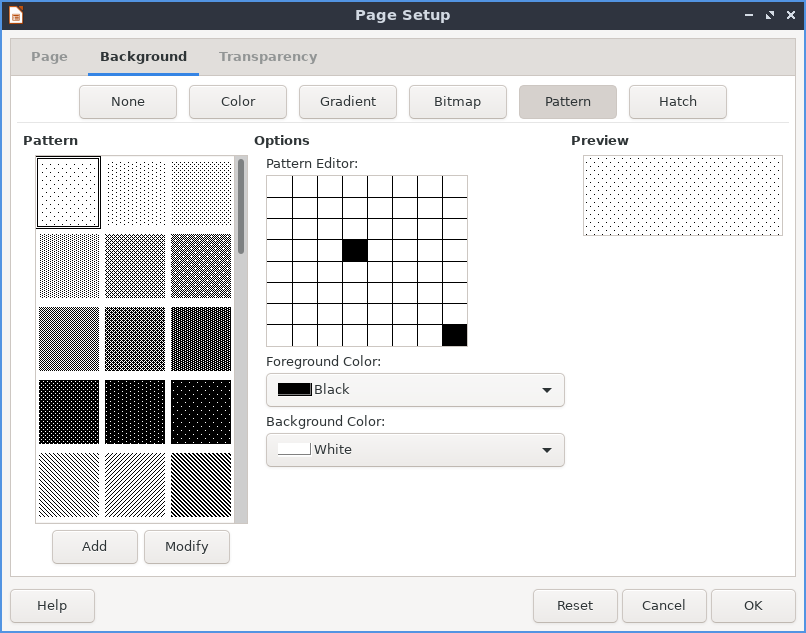
Task: Select the densest black pattern in fourth row
Action: pos(69,411)
